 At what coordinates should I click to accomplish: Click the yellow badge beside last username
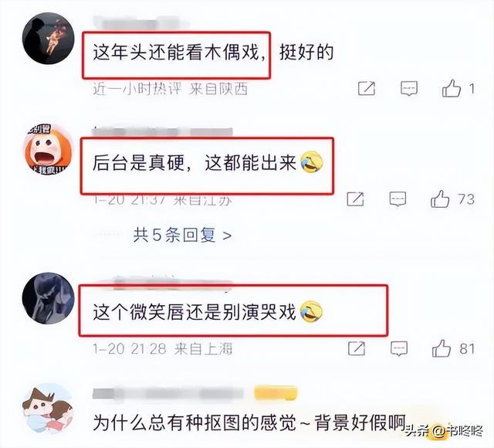[x=276, y=393]
